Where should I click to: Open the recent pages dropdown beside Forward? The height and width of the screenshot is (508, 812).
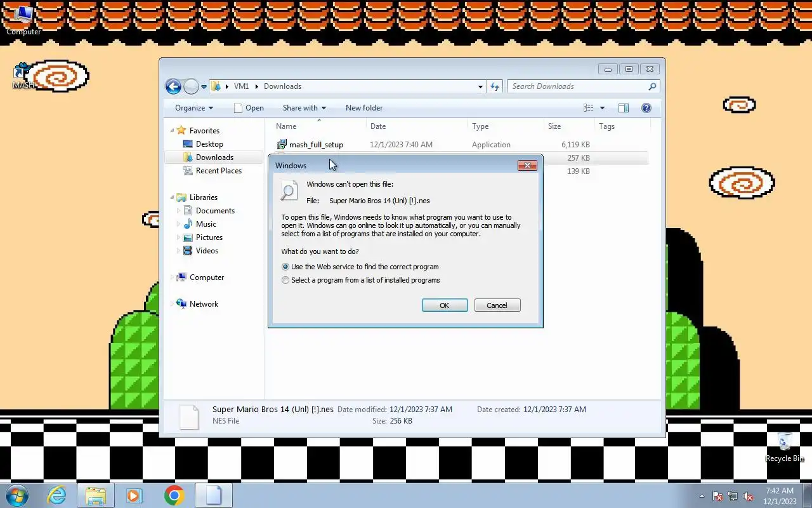coord(204,87)
